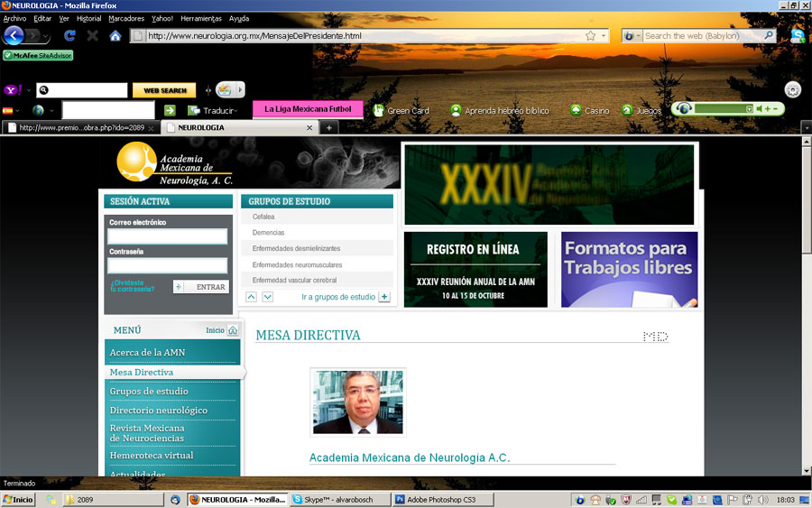The image size is (812, 508).
Task: Open the toolbar settings gear icon
Action: pos(792,89)
